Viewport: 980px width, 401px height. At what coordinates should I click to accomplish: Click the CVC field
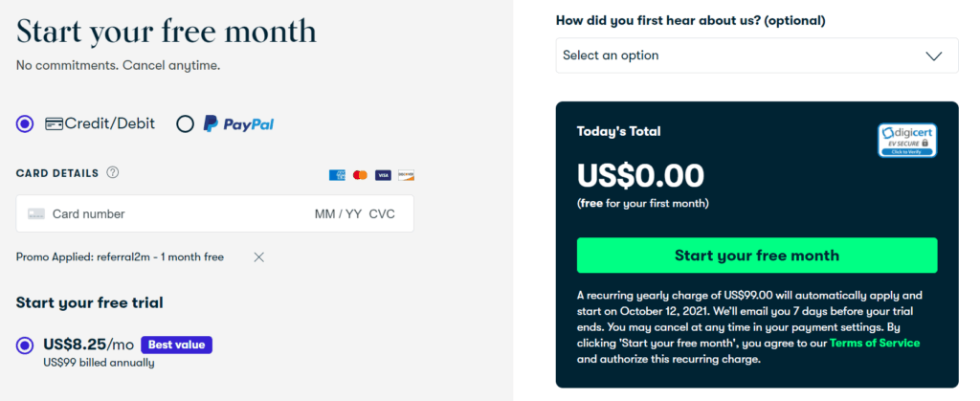coord(382,213)
